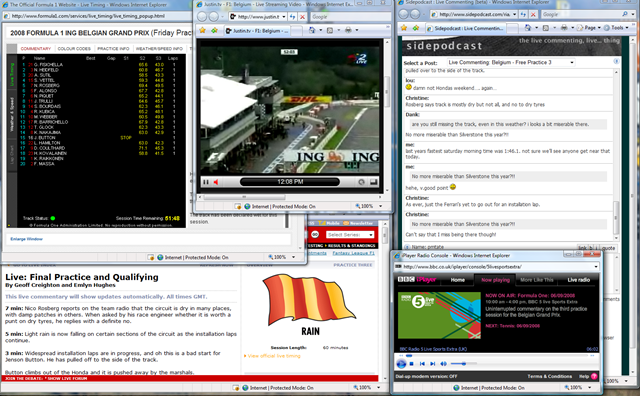Open 'View official live timing' link on BBC page
The height and width of the screenshot is (396, 640).
tap(274, 356)
